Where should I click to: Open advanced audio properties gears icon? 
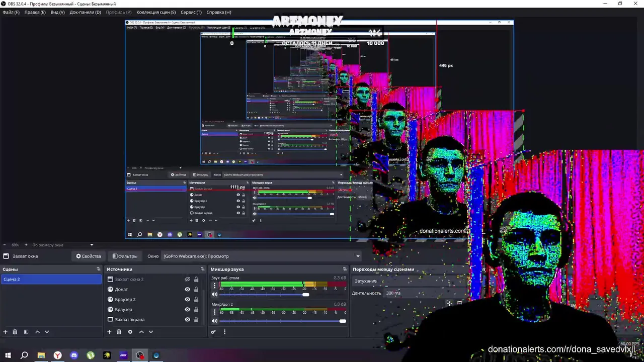tap(213, 332)
